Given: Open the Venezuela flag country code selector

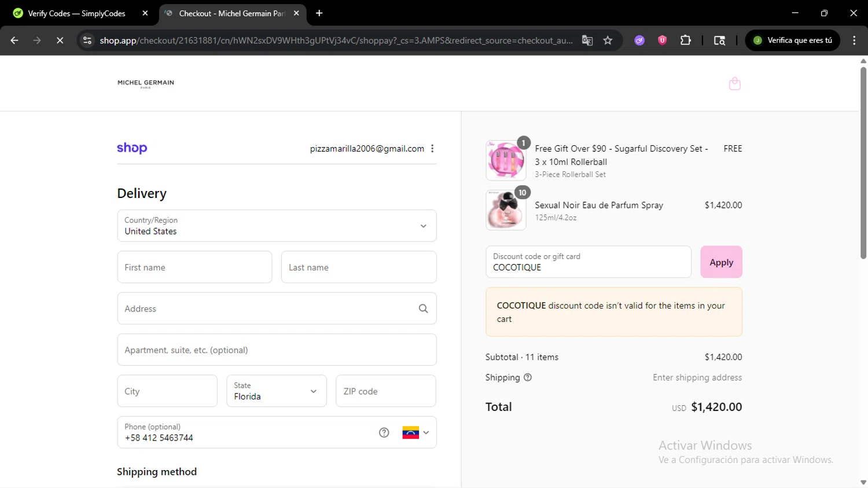Looking at the screenshot, I should click(x=416, y=432).
